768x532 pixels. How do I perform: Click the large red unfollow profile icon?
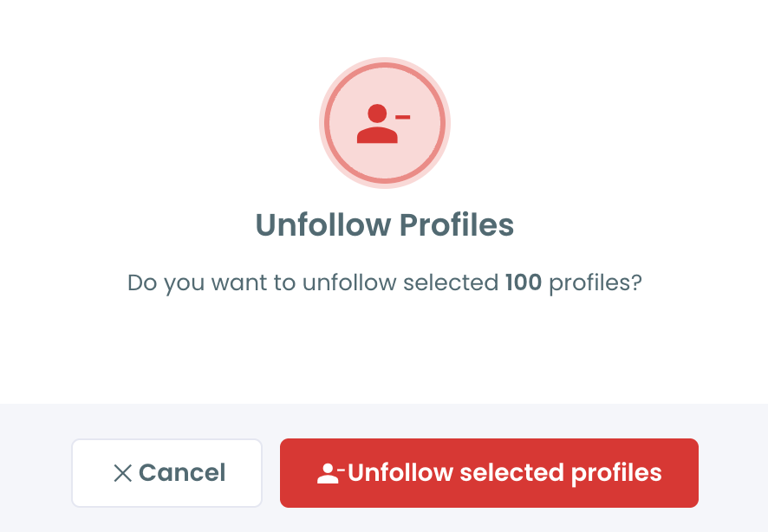click(384, 121)
